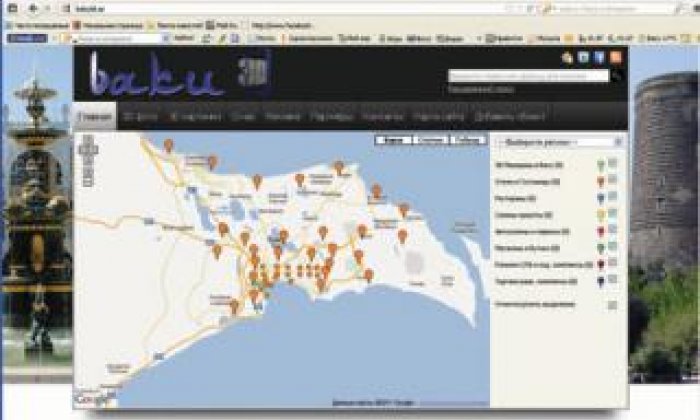Select the leftmost map-type button above the map
The height and width of the screenshot is (420, 700).
click(x=393, y=140)
